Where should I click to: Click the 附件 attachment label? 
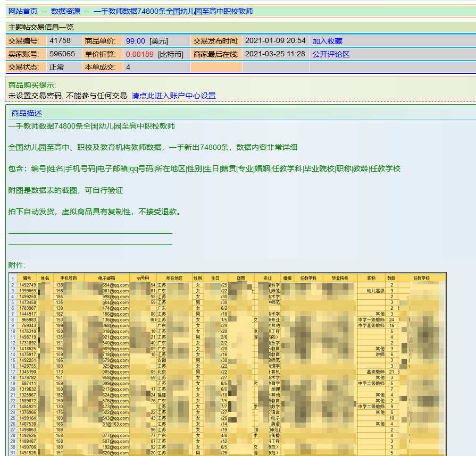(x=16, y=265)
